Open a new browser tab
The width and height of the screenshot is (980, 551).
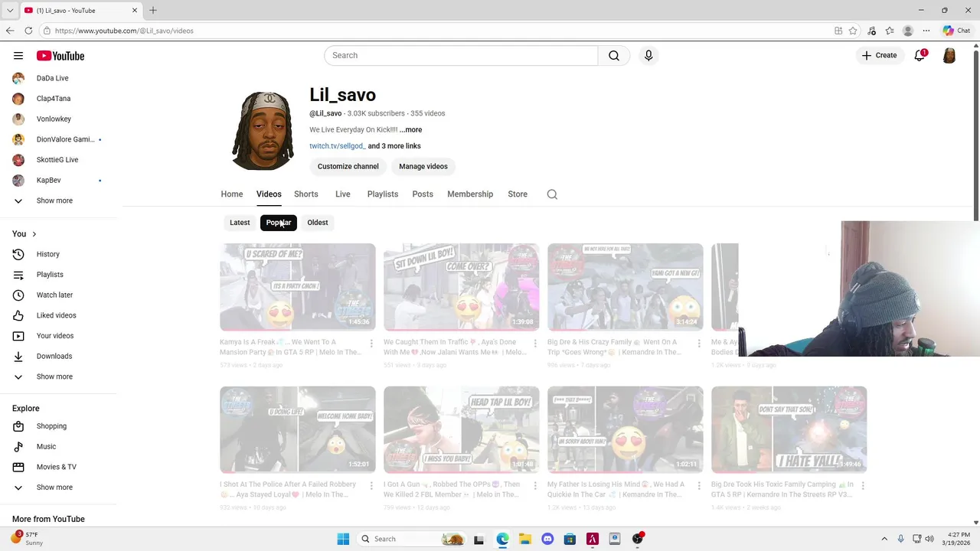[153, 11]
